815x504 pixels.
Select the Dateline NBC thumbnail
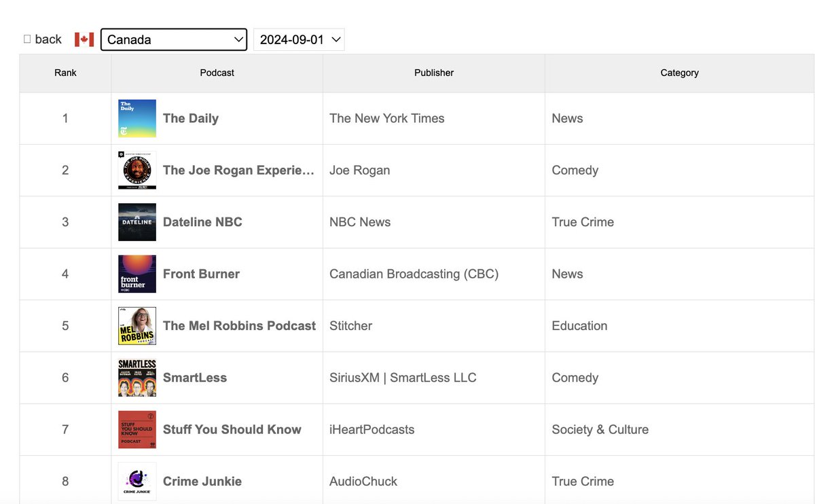click(137, 221)
